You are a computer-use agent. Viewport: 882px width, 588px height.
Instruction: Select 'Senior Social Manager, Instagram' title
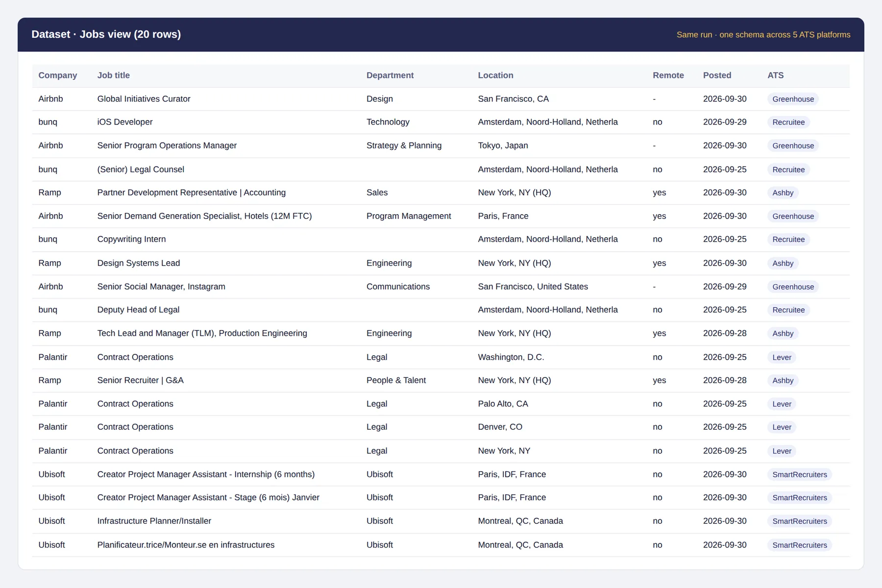point(161,287)
